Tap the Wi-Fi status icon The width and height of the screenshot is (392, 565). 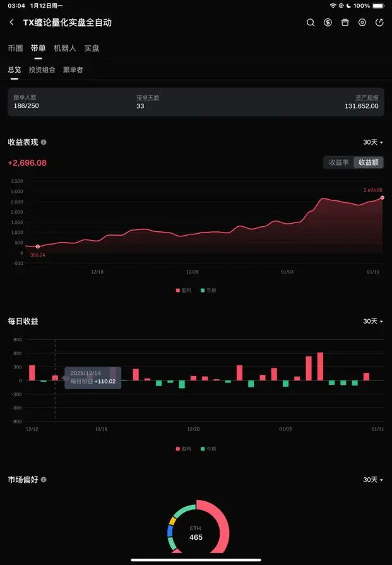(333, 6)
